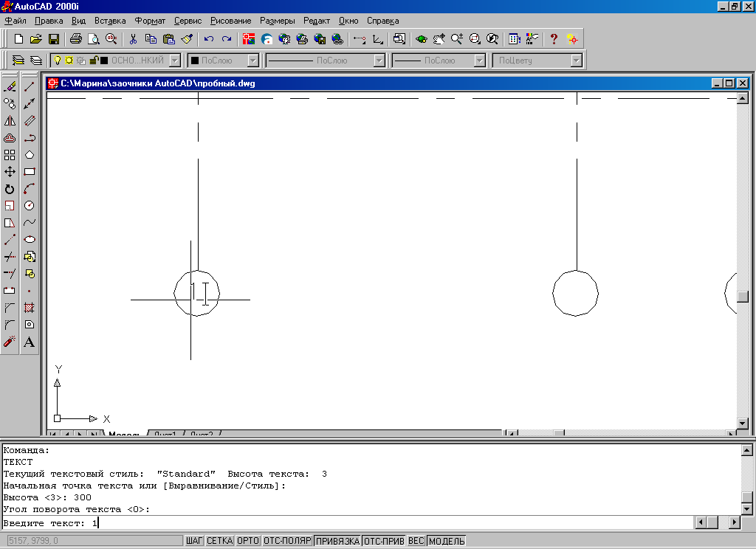The width and height of the screenshot is (756, 549).
Task: Select the Circle tool
Action: [30, 206]
